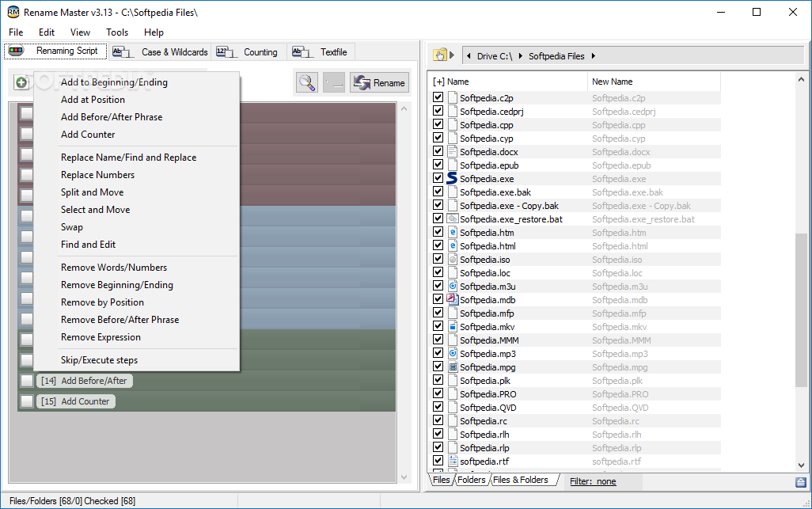The width and height of the screenshot is (812, 509).
Task: Uncheck the Softpedia.epub file checkbox
Action: 438,165
